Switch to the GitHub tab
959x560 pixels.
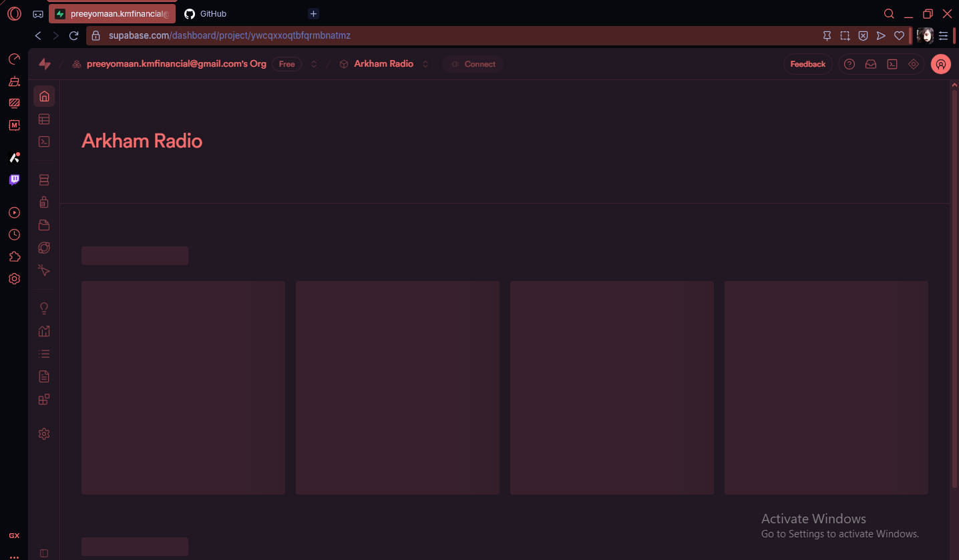click(x=214, y=13)
